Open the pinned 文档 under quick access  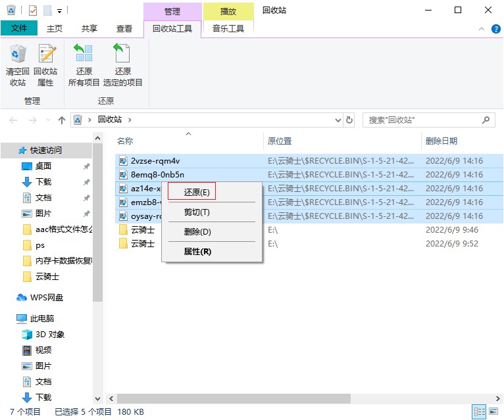[43, 197]
